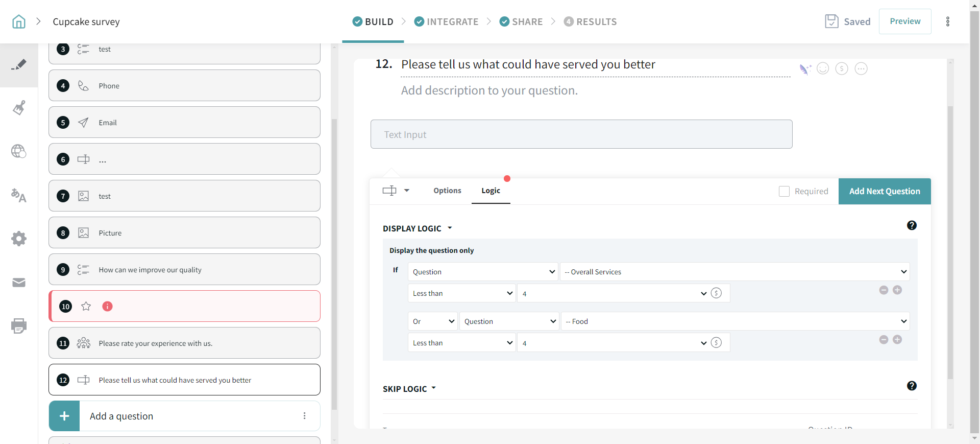Expand the '-- Food' question dropdown
Screen dimensions: 980x444
click(x=734, y=321)
